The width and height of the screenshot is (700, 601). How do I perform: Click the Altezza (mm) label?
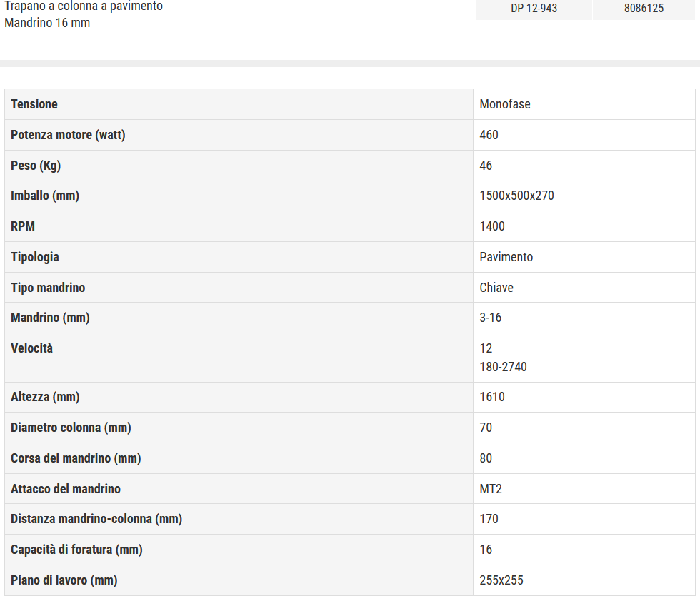[45, 397]
